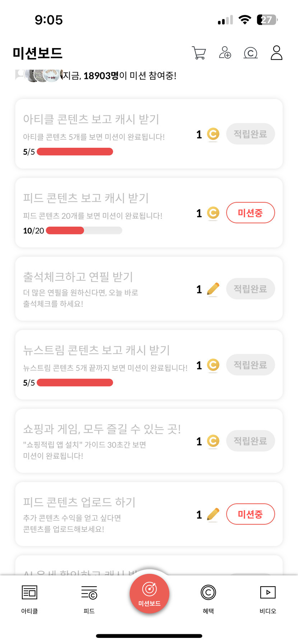Select the center 미션보드 tab button
Screen dimensions: 298x644
(x=149, y=593)
